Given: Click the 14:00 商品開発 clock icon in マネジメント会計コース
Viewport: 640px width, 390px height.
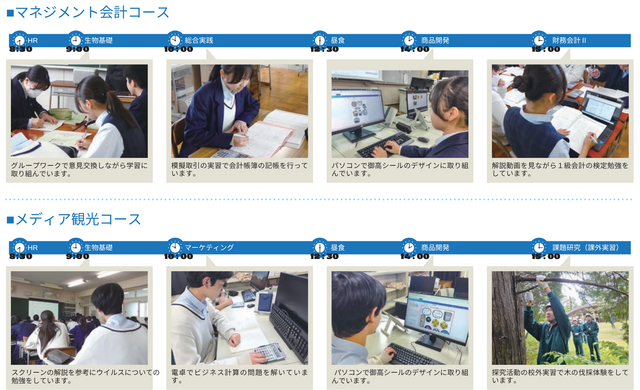Looking at the screenshot, I should pos(409,40).
